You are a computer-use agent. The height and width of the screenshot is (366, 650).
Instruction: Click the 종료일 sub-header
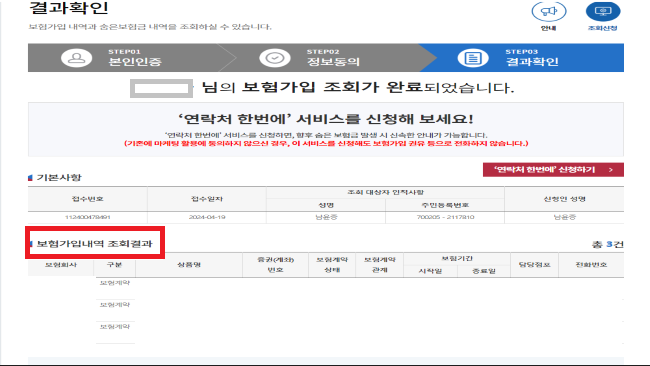coord(484,271)
